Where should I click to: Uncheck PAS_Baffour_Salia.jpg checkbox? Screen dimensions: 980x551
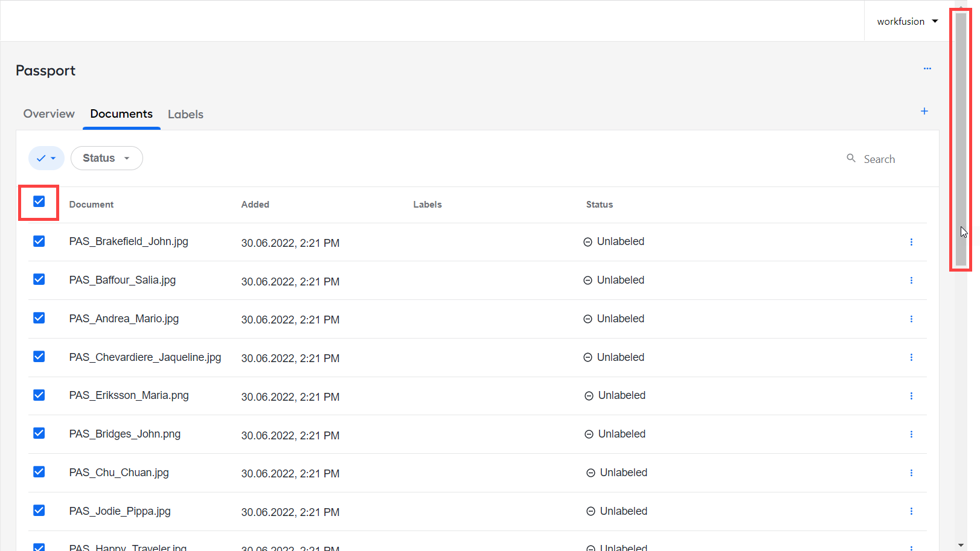point(39,279)
